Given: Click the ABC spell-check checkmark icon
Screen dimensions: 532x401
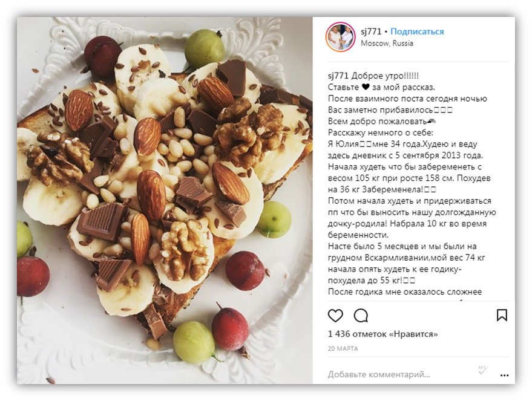Looking at the screenshot, I should (x=483, y=370).
